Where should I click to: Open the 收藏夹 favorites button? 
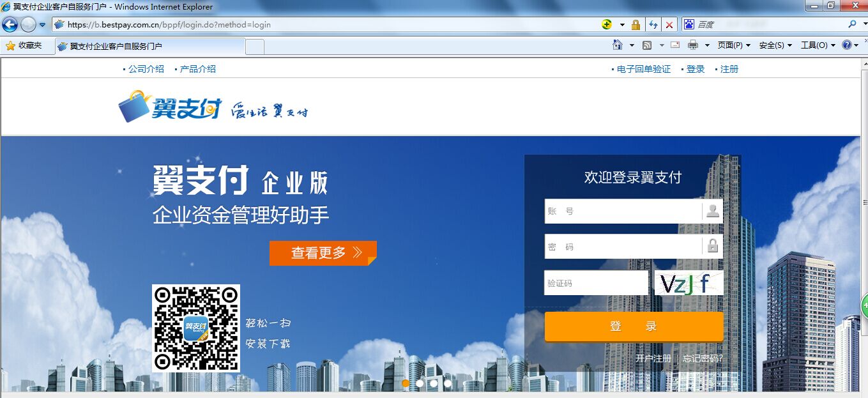click(x=24, y=45)
